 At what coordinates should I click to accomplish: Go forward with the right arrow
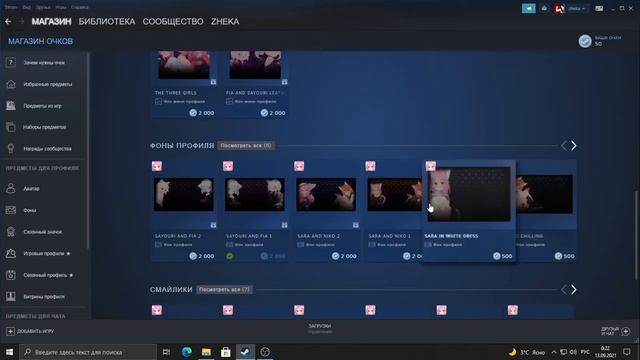[x=22, y=21]
